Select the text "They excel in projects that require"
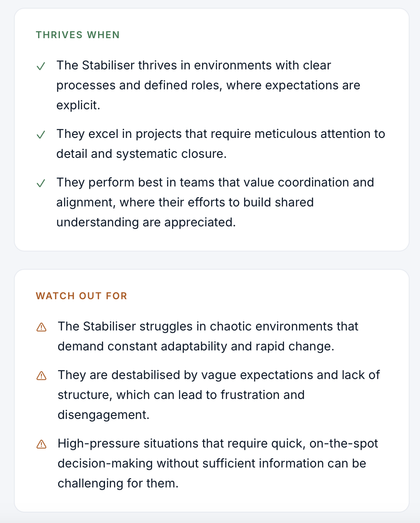Screen dimensions: 420x523 154,134
